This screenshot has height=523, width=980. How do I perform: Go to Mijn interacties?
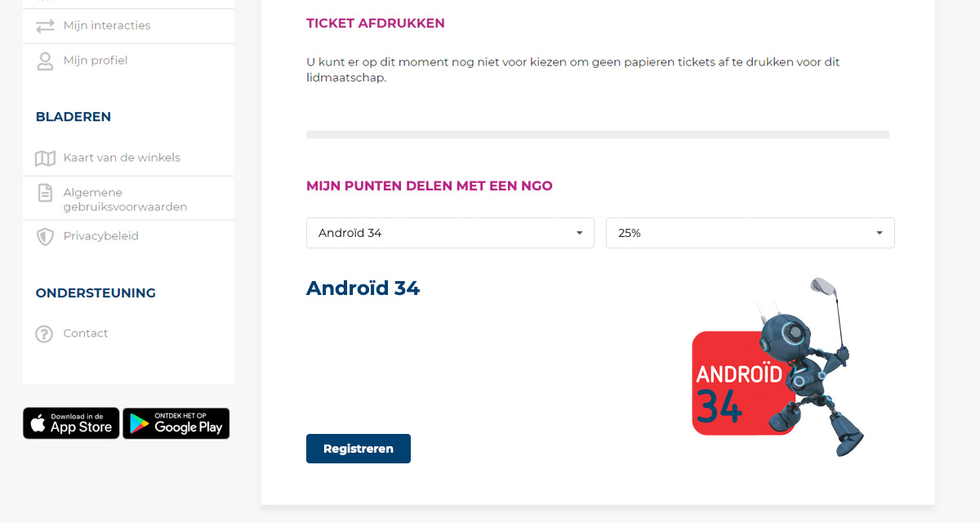click(x=107, y=25)
